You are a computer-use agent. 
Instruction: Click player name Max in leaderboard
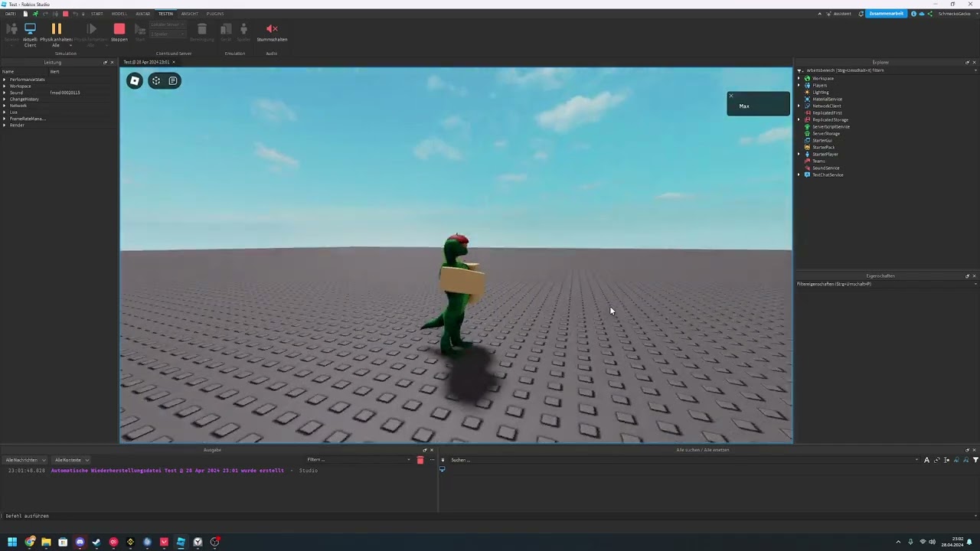point(744,106)
